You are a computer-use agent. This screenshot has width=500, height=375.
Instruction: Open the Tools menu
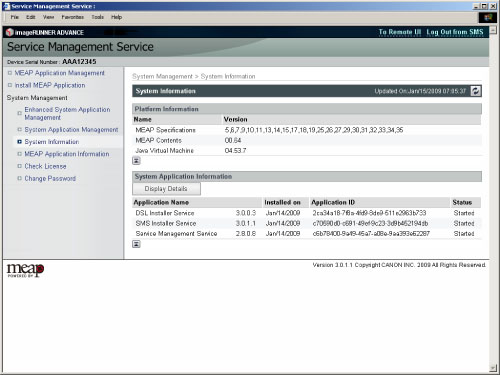[x=97, y=17]
